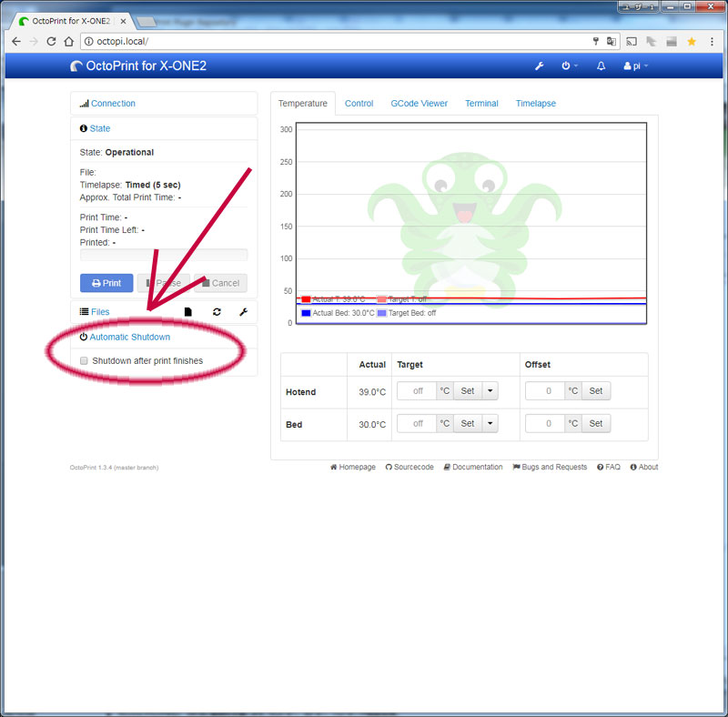This screenshot has height=717, width=728.
Task: Click the notification bell icon
Action: 601,66
